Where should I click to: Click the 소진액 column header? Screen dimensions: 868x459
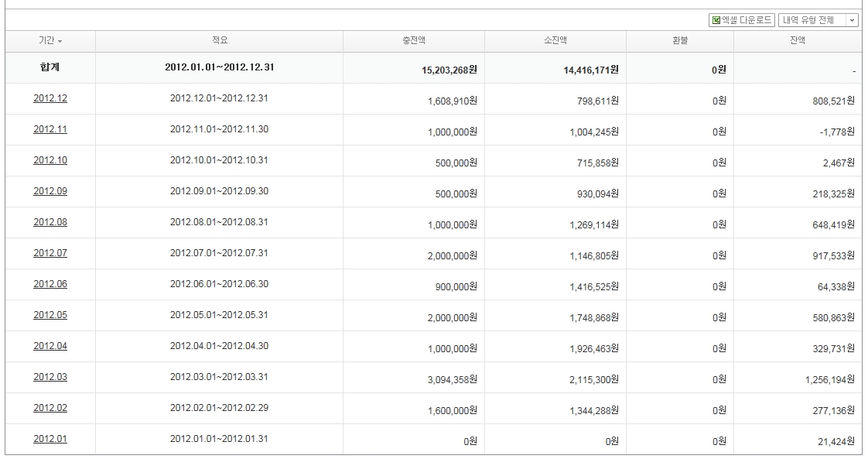click(x=555, y=41)
